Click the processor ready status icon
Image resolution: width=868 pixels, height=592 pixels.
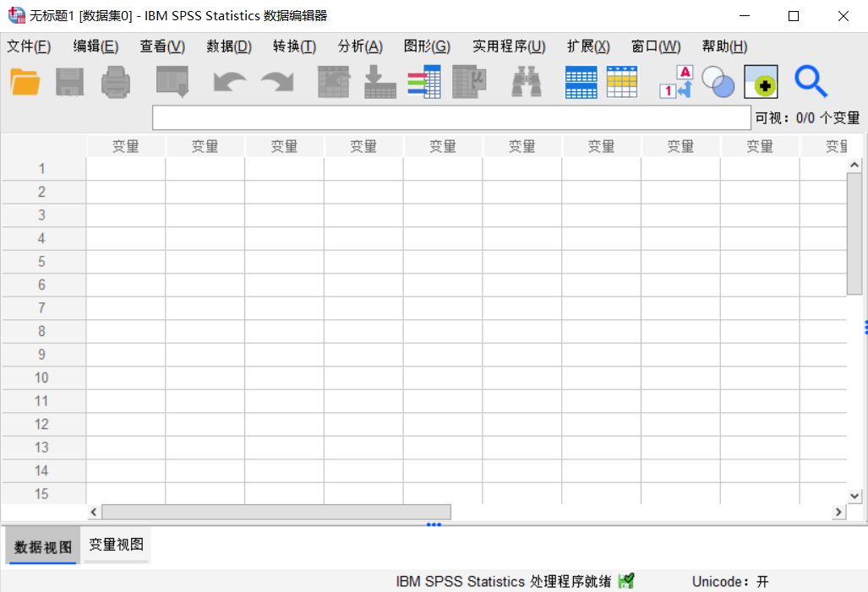coord(626,581)
